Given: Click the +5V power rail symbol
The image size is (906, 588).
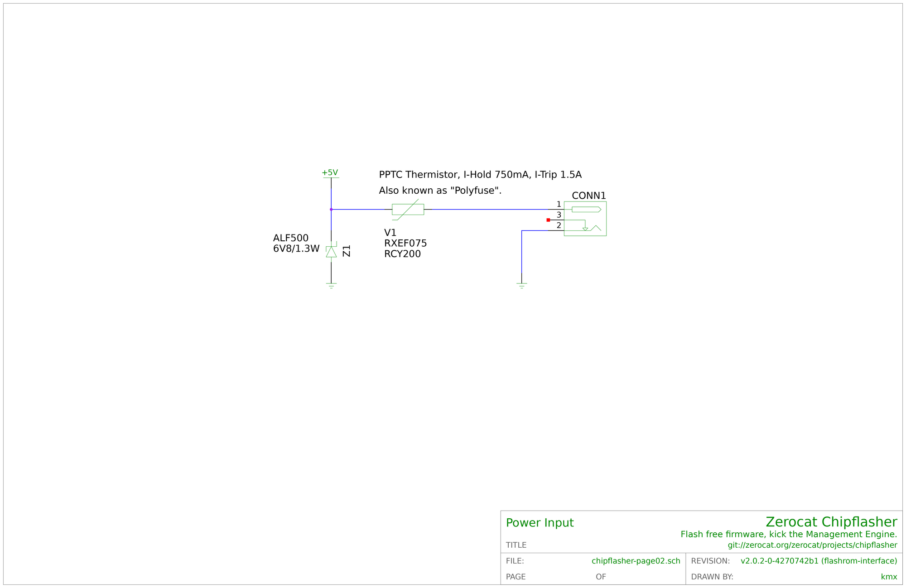Looking at the screenshot, I should tap(331, 174).
